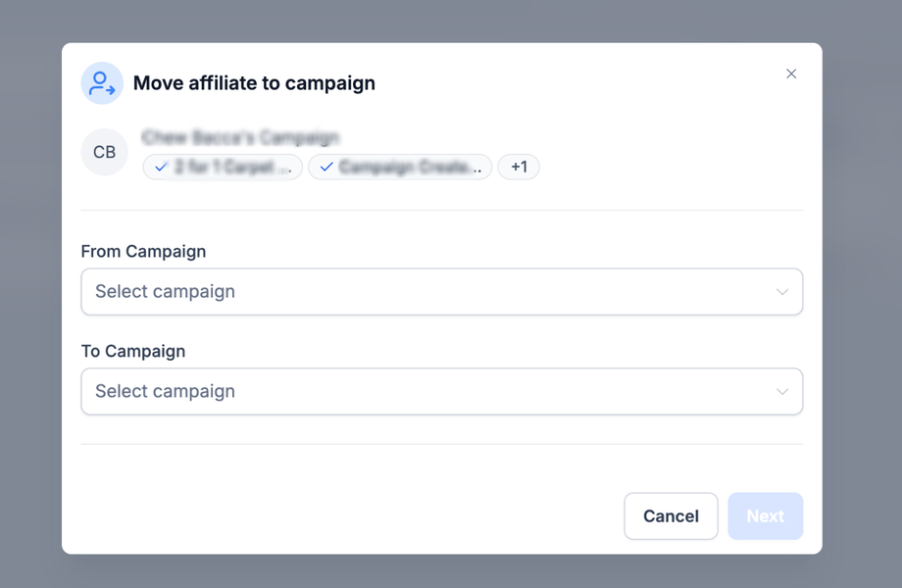The width and height of the screenshot is (902, 588).
Task: Click checkmark icon in 'Campaign Create' tag
Action: pyautogui.click(x=326, y=167)
